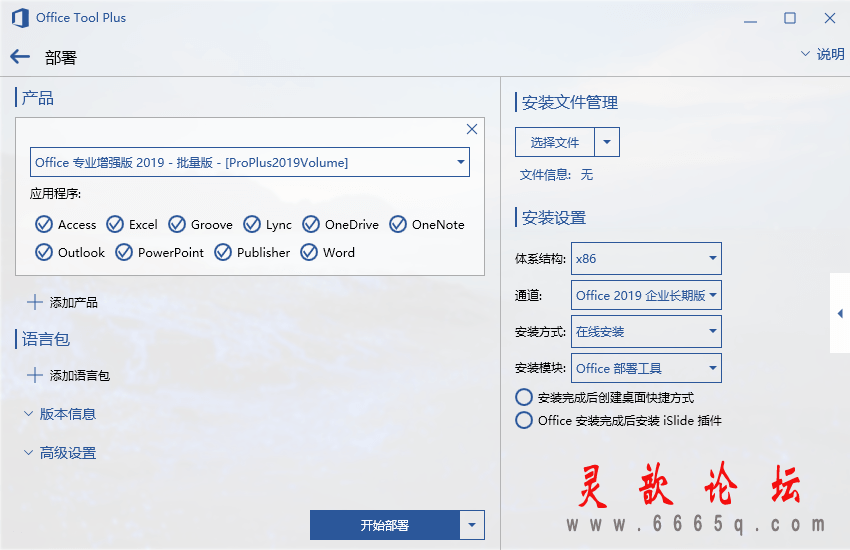Uncheck the Outlook application
850x550 pixels.
(x=44, y=253)
